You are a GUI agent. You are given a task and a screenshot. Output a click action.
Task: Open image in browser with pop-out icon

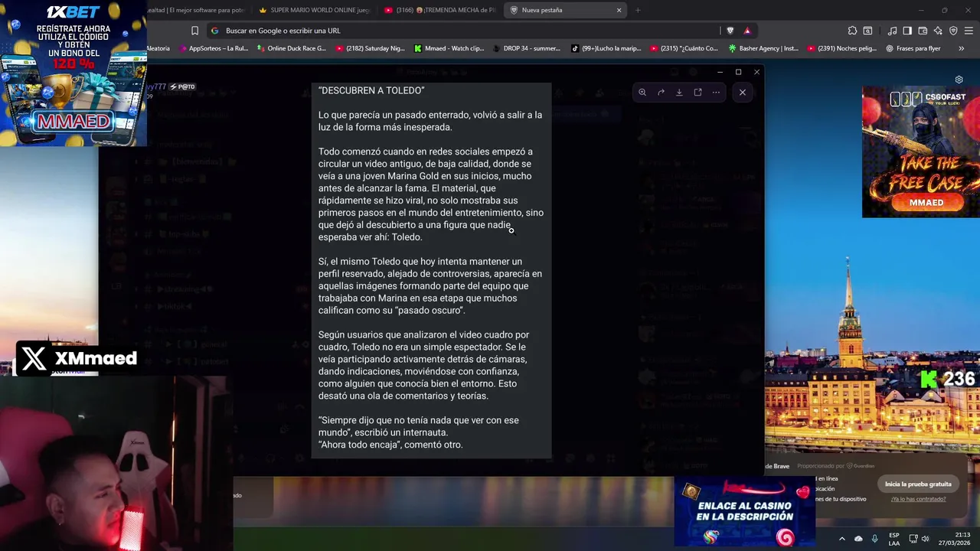697,92
